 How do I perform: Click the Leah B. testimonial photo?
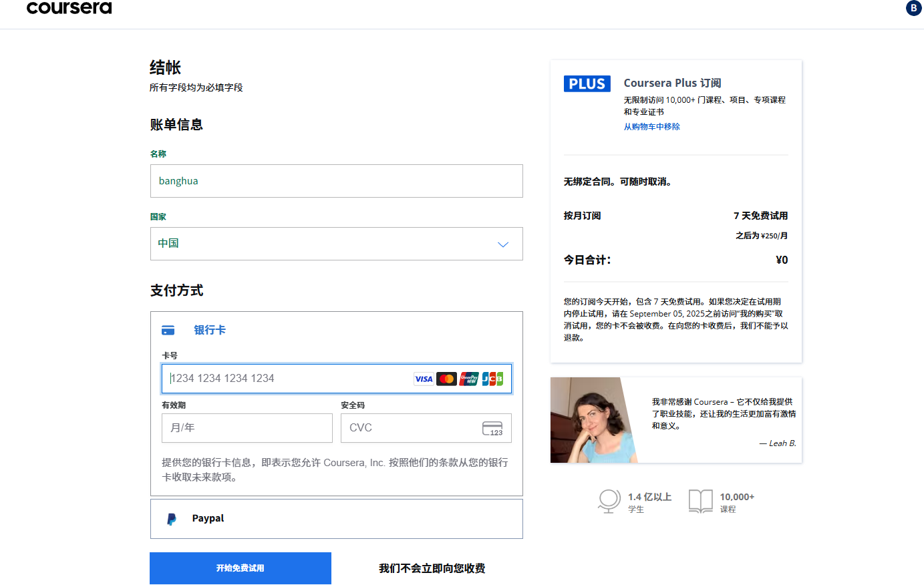coord(593,420)
